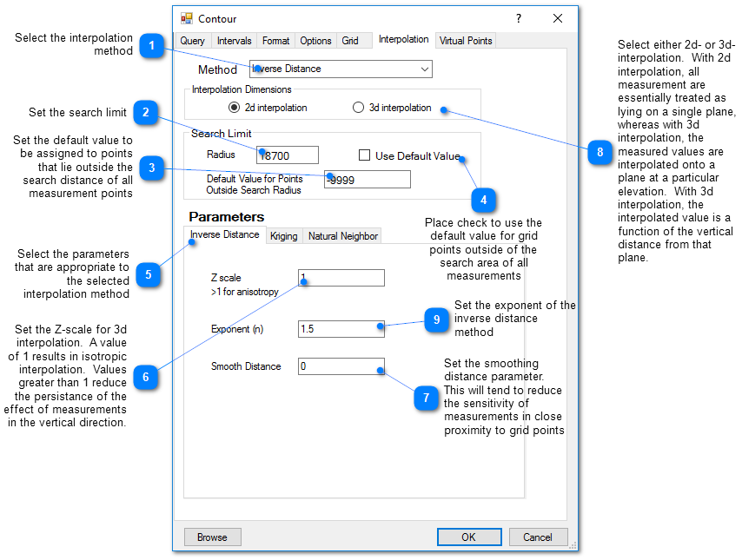Close the Contour dialog window
The width and height of the screenshot is (742, 560).
(558, 18)
